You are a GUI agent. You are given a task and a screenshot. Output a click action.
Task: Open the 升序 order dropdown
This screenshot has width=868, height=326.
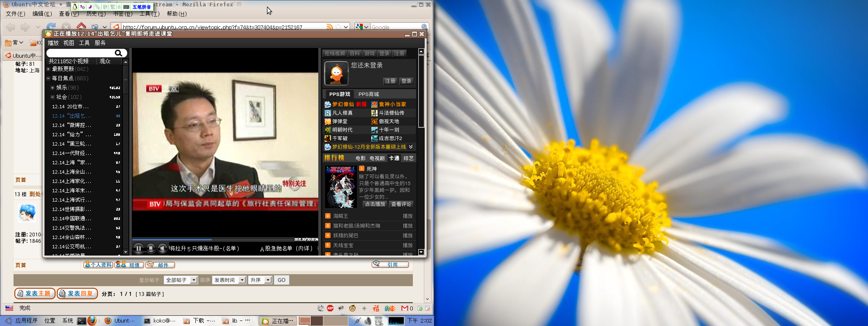[260, 280]
